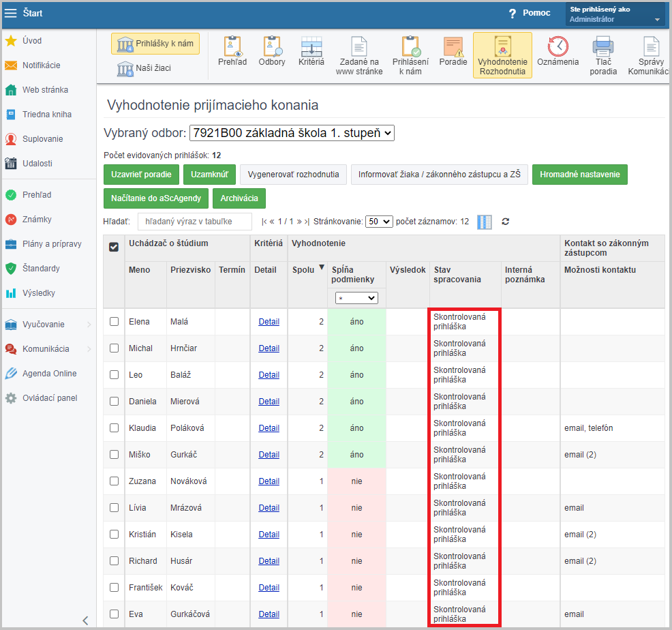This screenshot has width=672, height=630.
Task: Expand the Komunikácia sidebar submenu
Action: (89, 349)
